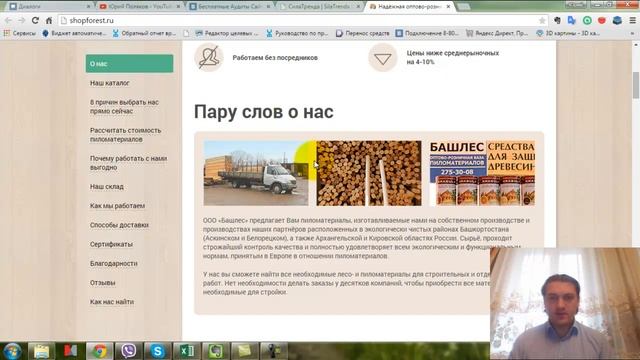Screen dimensions: 640x360
Task: Jump to 'Как мы работаем' section
Action: pyautogui.click(x=117, y=206)
